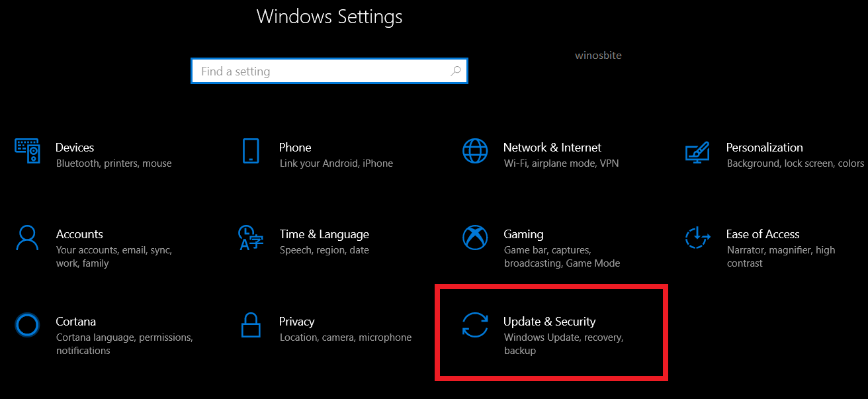Screen dimensions: 868x399
Task: Open the Time & Language icon
Action: [x=251, y=238]
